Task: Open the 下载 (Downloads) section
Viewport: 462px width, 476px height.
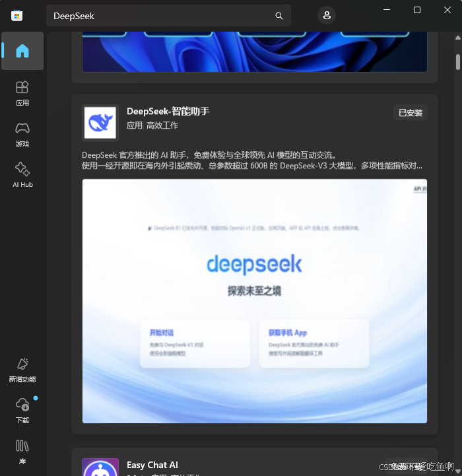Action: [22, 411]
